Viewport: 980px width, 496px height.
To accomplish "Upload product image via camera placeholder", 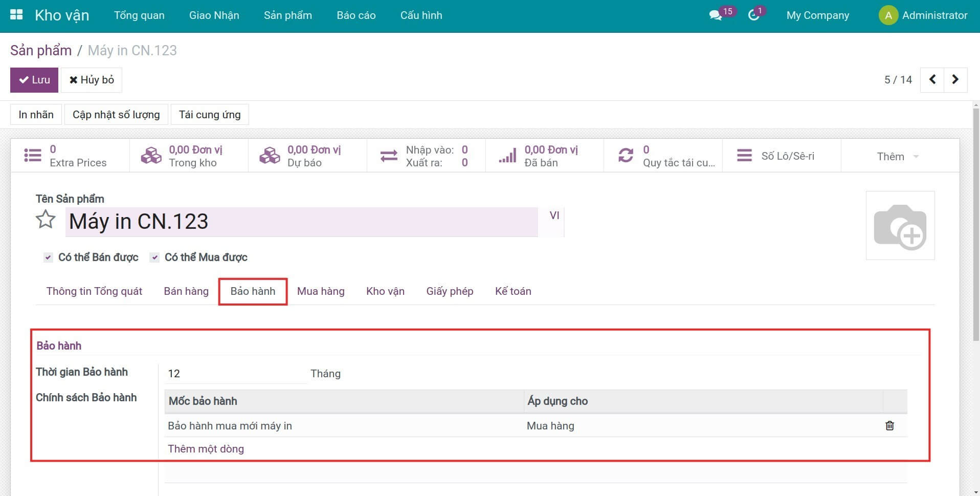I will pyautogui.click(x=900, y=226).
